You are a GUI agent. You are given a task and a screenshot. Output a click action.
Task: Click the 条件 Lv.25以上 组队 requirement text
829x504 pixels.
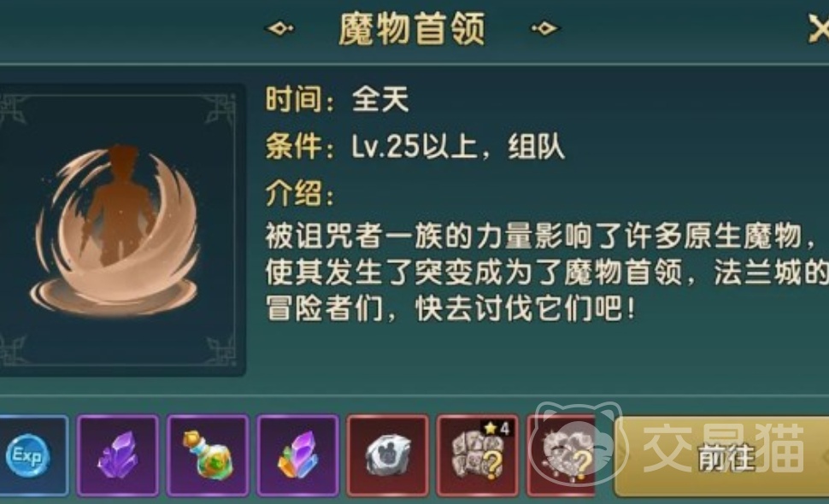point(415,146)
